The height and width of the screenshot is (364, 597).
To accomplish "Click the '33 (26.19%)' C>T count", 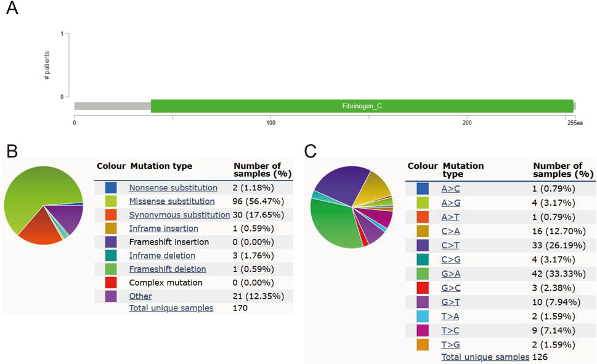I will [x=559, y=245].
